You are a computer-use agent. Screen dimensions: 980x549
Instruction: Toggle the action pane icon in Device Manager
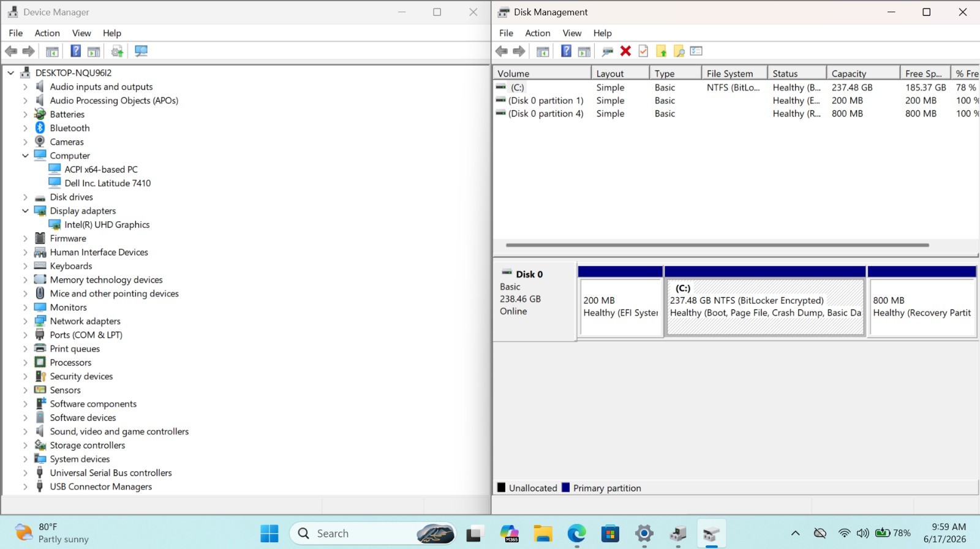pyautogui.click(x=94, y=51)
